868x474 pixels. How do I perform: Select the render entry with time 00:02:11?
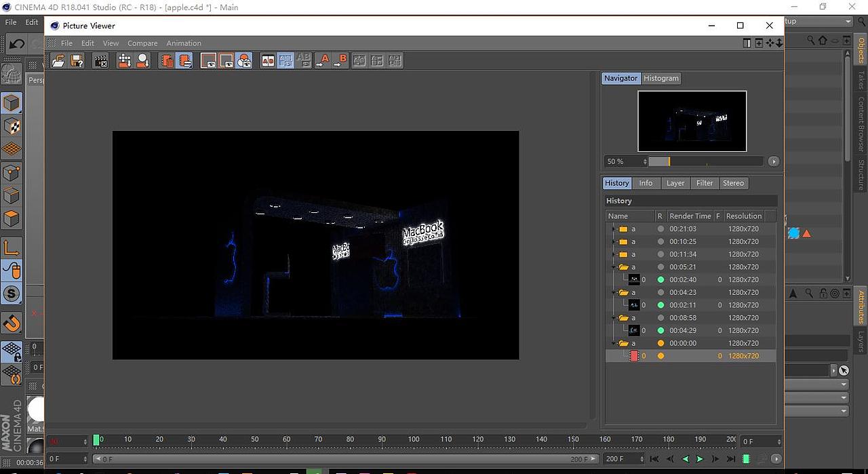coord(690,305)
